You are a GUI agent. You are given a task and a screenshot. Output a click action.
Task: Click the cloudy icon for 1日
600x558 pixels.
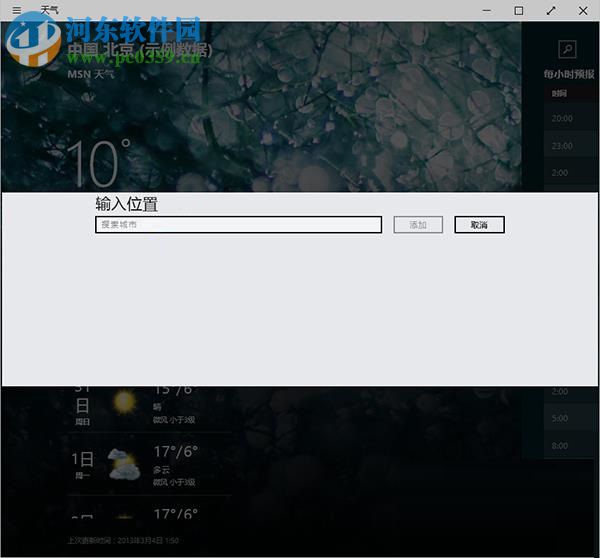coord(124,465)
